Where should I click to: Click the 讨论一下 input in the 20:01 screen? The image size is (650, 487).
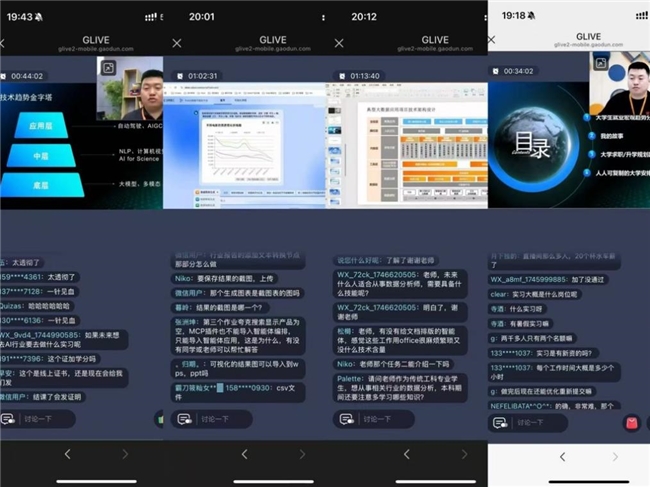[240, 418]
